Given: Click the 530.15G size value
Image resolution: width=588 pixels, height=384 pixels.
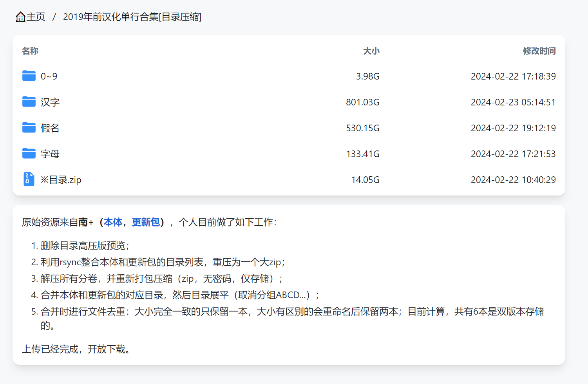Looking at the screenshot, I should coord(363,128).
